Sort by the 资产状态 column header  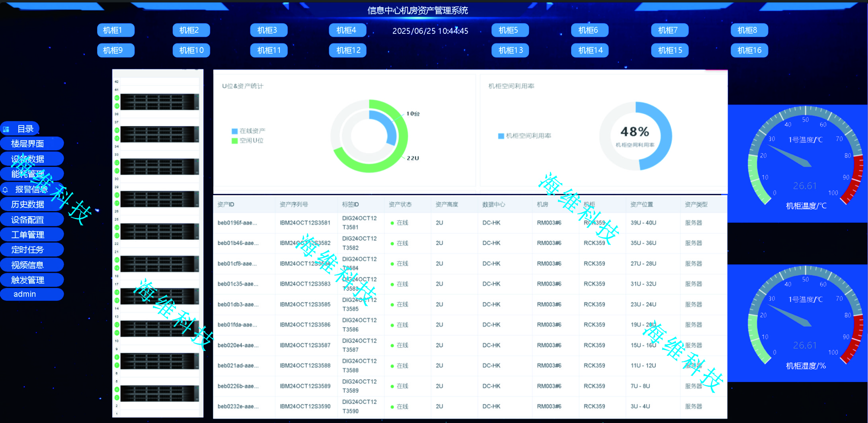click(x=400, y=204)
